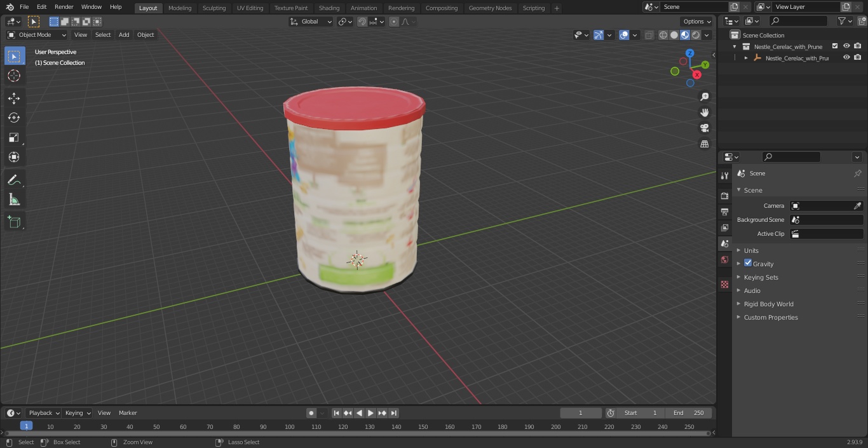The height and width of the screenshot is (448, 868).
Task: Open the World properties tab
Action: point(724,260)
